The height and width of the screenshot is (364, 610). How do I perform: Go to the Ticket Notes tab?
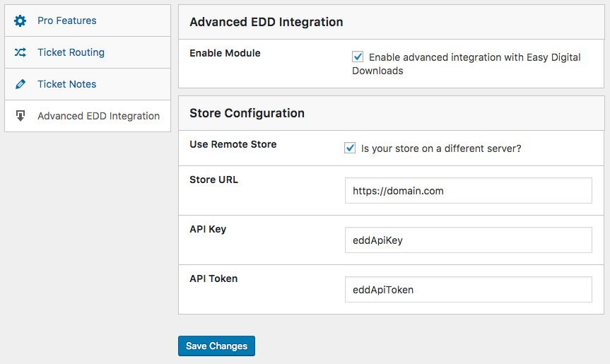[66, 84]
